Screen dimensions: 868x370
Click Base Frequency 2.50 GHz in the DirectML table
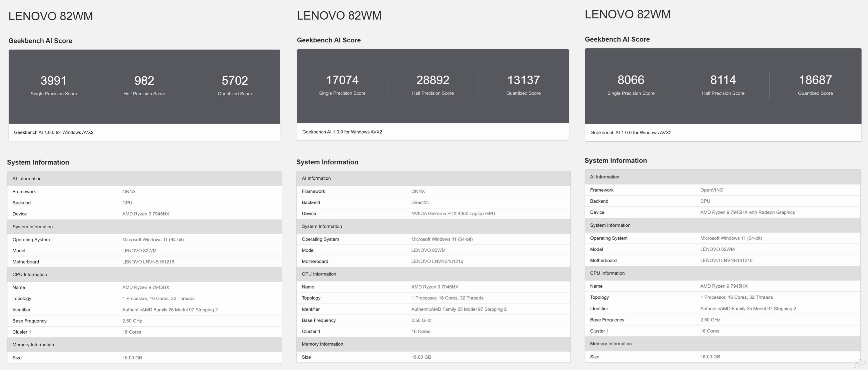tap(421, 320)
